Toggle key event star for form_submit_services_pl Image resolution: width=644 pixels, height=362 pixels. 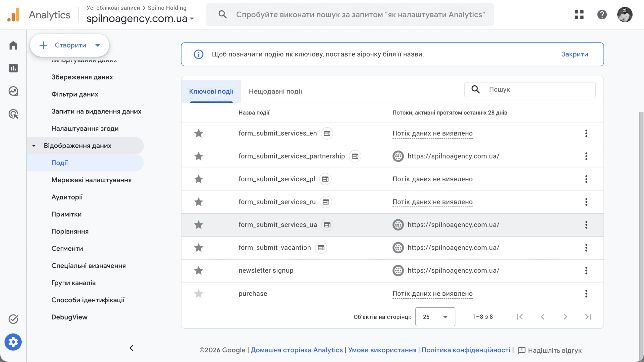198,179
